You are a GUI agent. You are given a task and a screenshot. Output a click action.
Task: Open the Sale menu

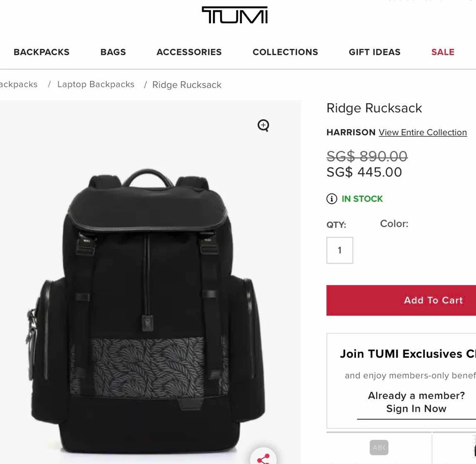443,52
